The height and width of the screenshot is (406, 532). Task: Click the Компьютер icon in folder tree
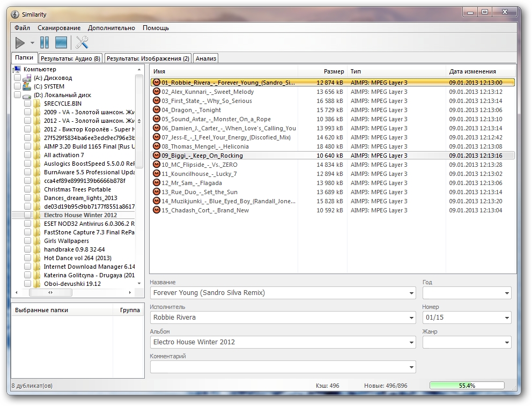click(17, 69)
